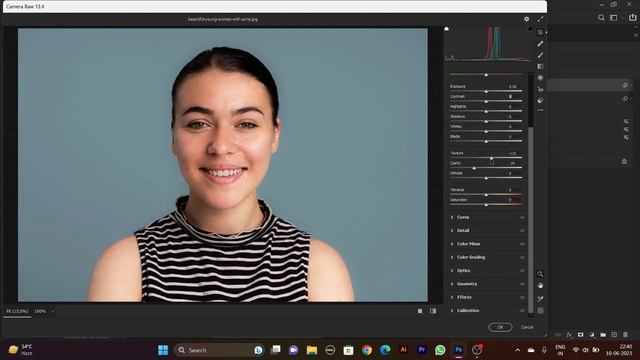Viewport: 640px width, 360px height.
Task: Open Google Chrome from the taskbar
Action: (x=367, y=350)
